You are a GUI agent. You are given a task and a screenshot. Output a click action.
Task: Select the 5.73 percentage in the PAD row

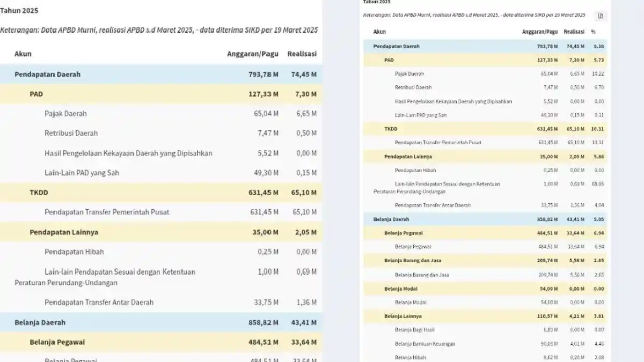tap(598, 60)
